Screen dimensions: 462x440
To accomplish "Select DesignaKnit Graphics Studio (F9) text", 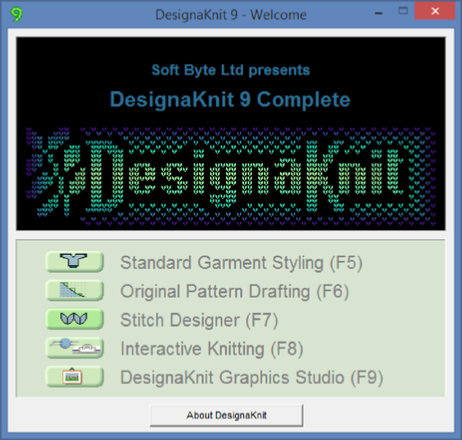I will click(252, 377).
